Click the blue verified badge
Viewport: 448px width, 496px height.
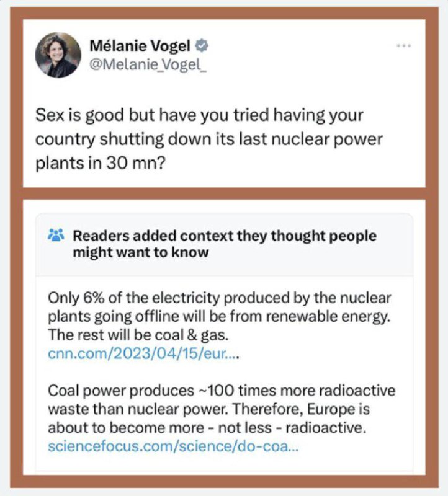[x=202, y=45]
